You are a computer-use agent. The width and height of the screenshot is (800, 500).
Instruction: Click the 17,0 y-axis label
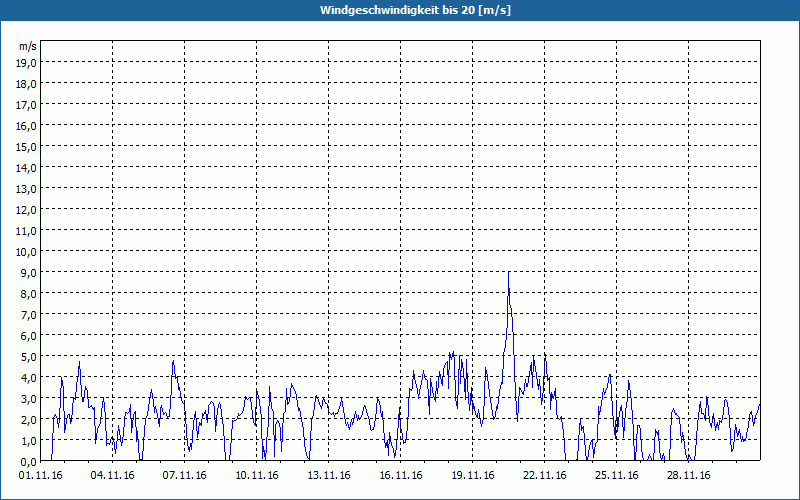point(26,105)
